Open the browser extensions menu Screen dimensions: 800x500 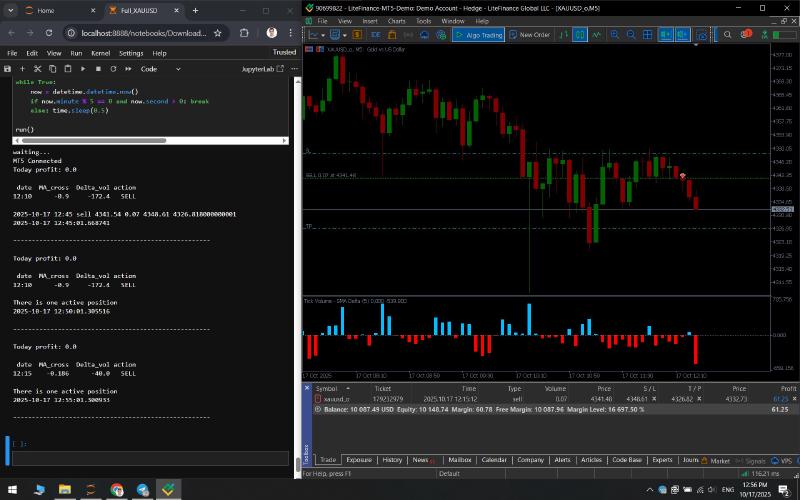[x=244, y=33]
